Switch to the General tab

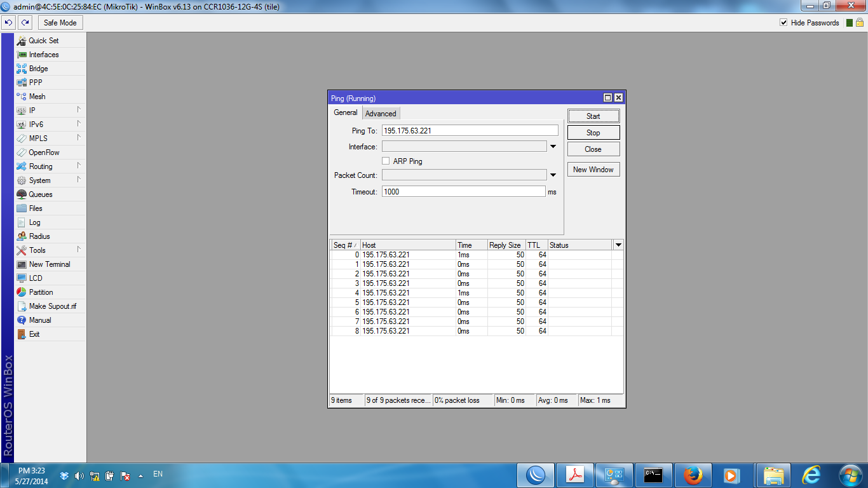pos(346,112)
